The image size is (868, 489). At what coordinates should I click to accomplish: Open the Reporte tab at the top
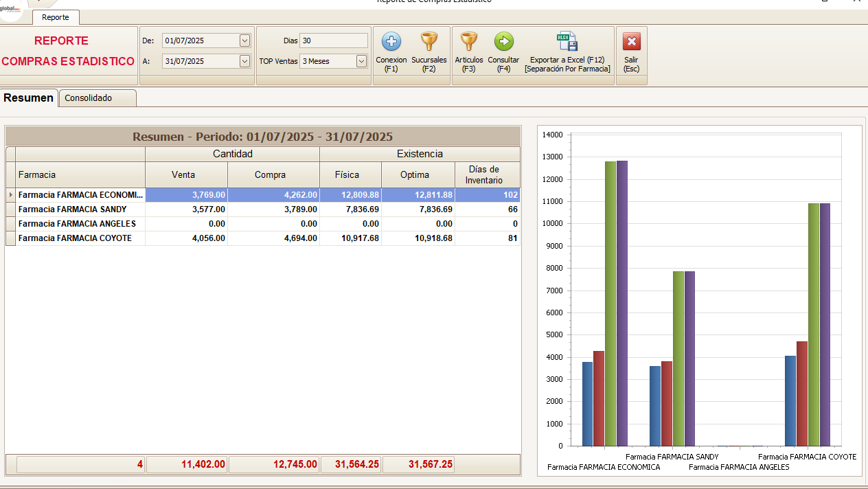click(55, 17)
